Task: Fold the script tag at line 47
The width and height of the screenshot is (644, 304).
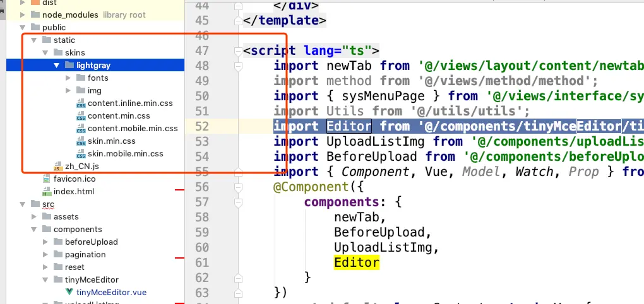Action: tap(238, 51)
